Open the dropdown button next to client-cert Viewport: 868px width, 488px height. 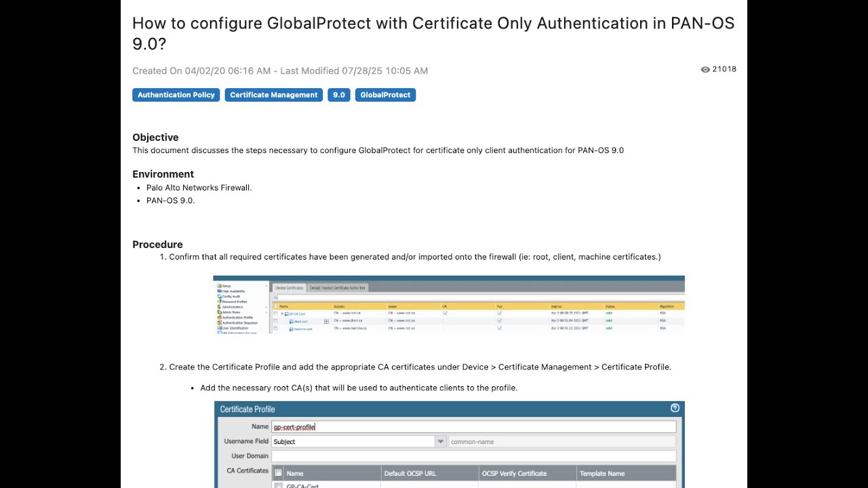point(326,321)
